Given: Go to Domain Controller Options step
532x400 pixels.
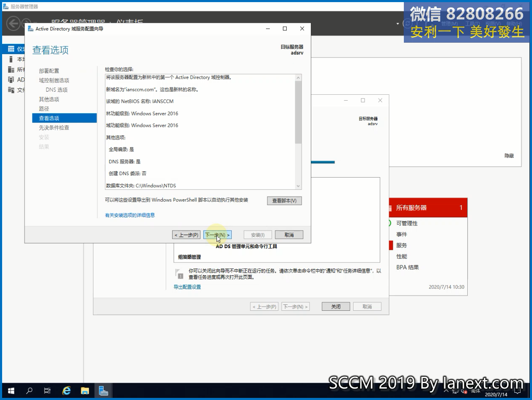Looking at the screenshot, I should pyautogui.click(x=54, y=80).
